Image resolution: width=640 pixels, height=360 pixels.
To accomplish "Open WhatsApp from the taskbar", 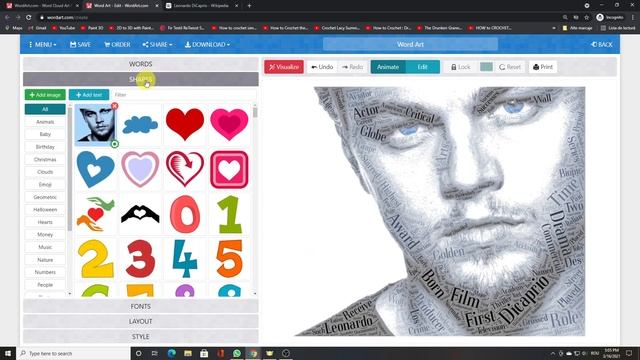I will click(237, 353).
